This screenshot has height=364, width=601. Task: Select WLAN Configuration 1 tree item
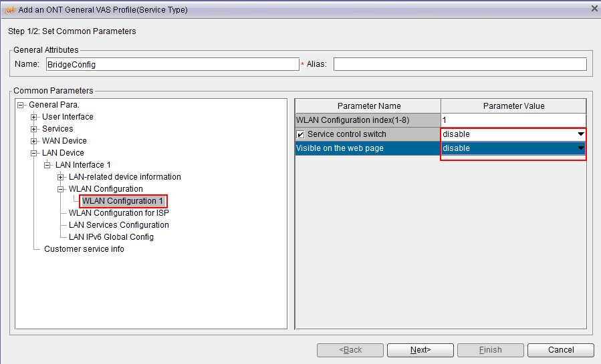(x=122, y=201)
